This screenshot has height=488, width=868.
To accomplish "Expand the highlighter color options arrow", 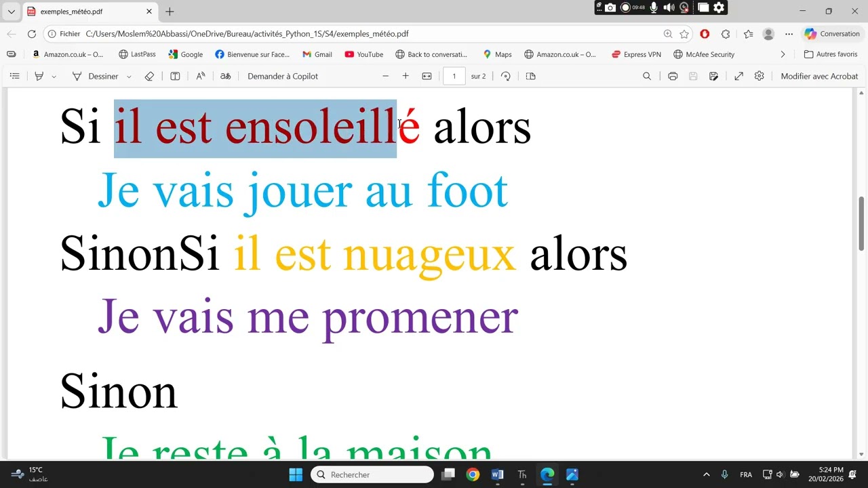I will point(54,77).
